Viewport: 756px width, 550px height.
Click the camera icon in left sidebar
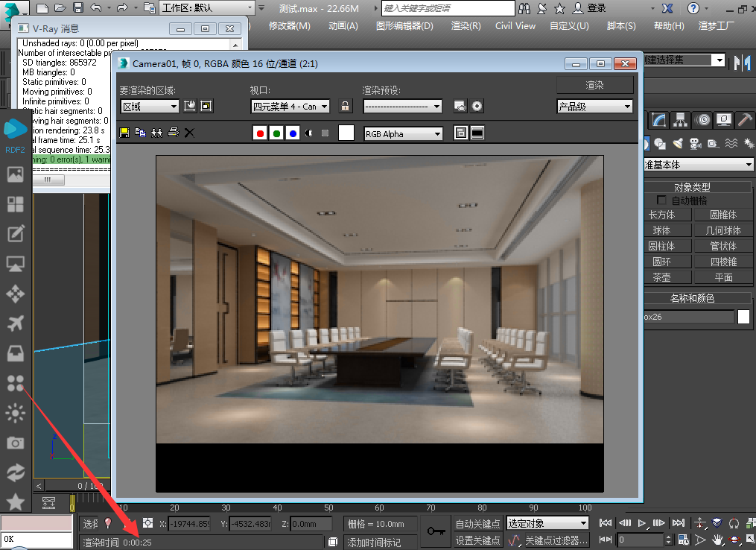click(x=15, y=443)
